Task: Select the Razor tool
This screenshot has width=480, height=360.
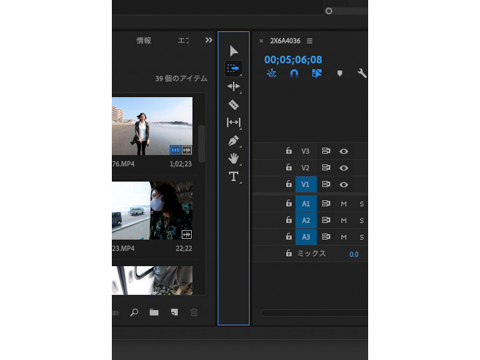Action: (233, 105)
